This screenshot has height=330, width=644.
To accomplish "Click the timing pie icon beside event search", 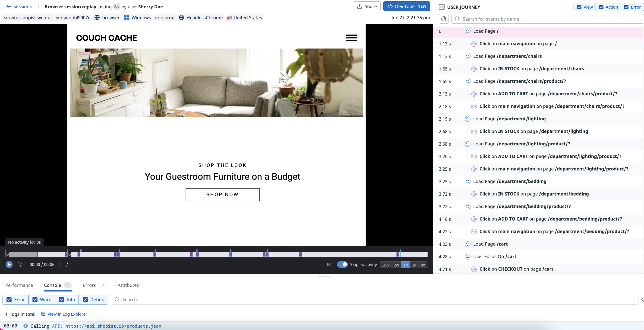I will pos(444,19).
